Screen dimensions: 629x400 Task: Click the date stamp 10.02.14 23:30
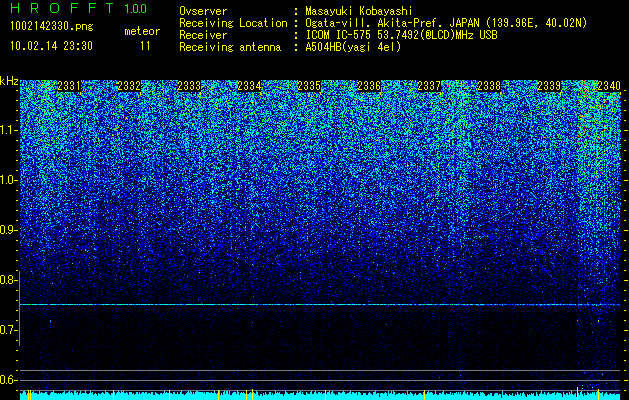(x=51, y=46)
